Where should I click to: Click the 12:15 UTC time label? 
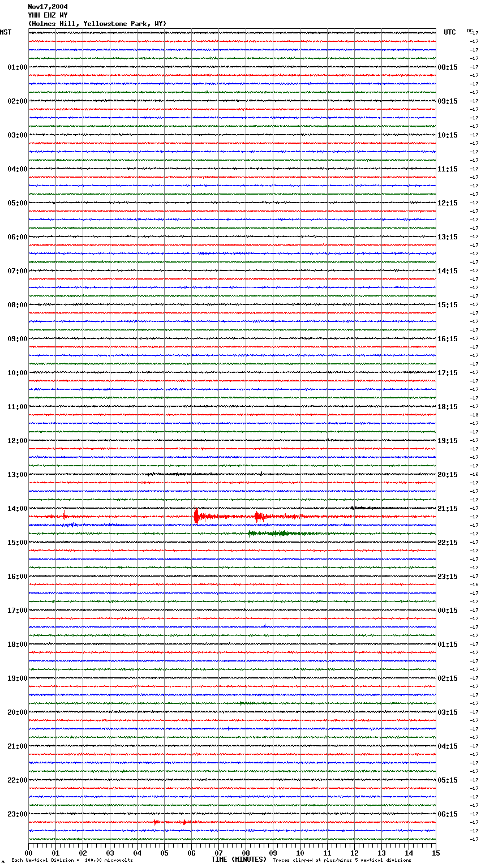[448, 203]
